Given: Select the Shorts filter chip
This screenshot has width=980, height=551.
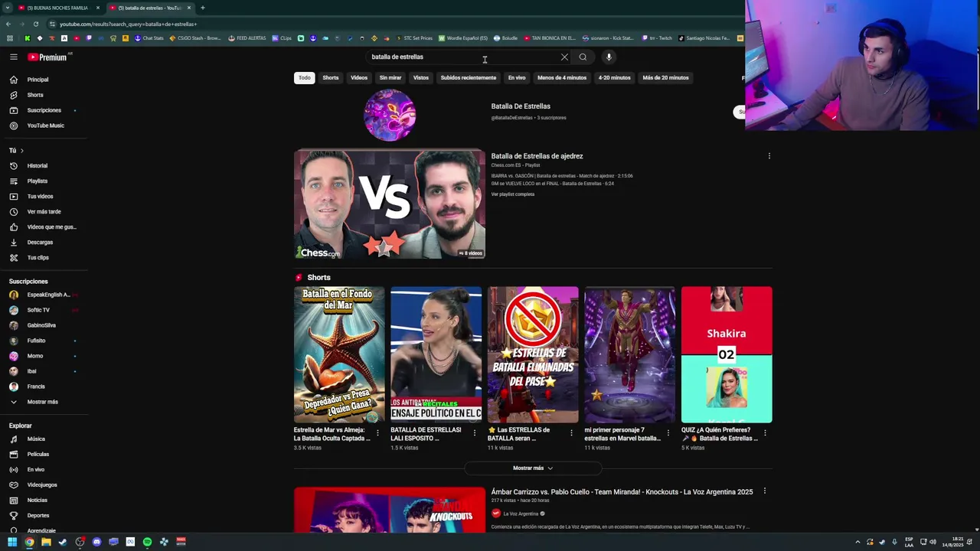Looking at the screenshot, I should [331, 77].
